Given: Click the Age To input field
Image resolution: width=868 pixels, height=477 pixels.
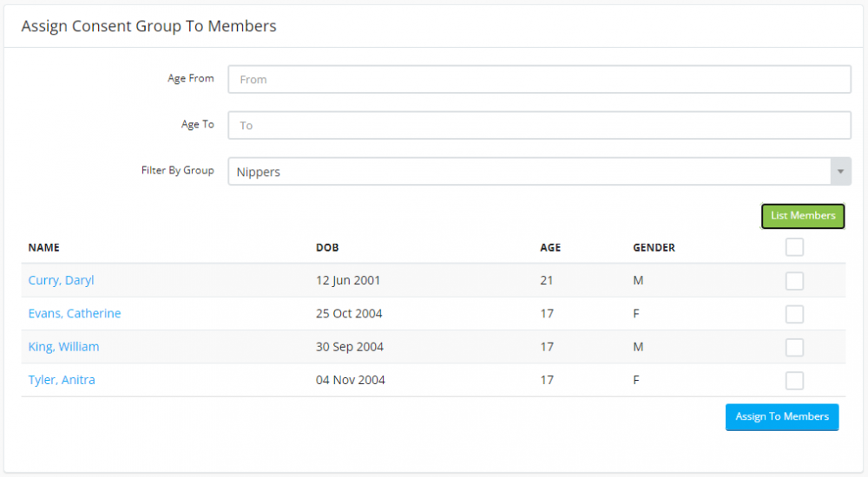Looking at the screenshot, I should point(539,125).
